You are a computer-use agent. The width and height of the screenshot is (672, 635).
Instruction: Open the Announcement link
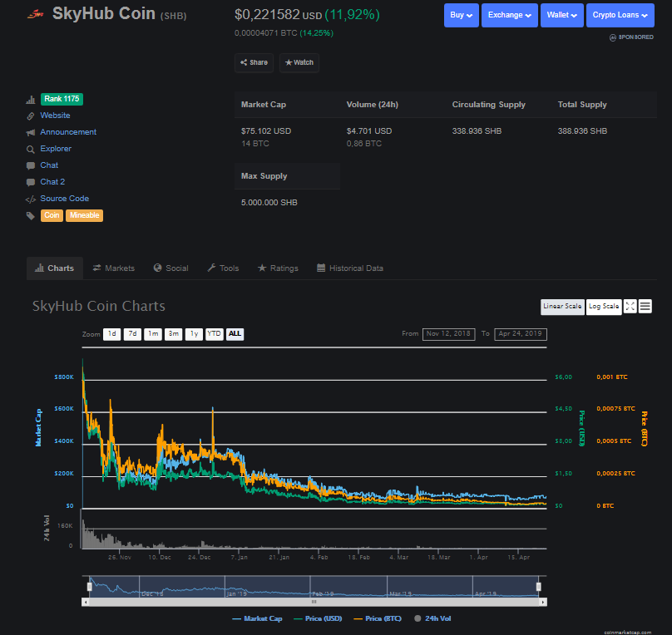pos(68,132)
